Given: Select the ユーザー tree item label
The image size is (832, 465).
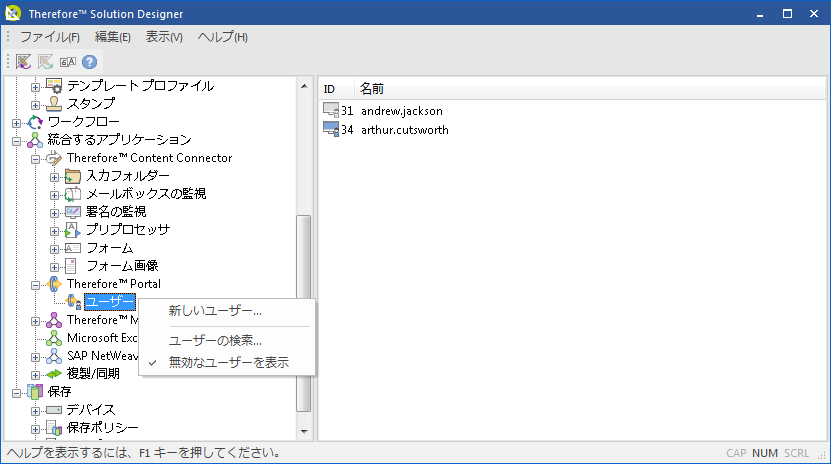Looking at the screenshot, I should (110, 302).
